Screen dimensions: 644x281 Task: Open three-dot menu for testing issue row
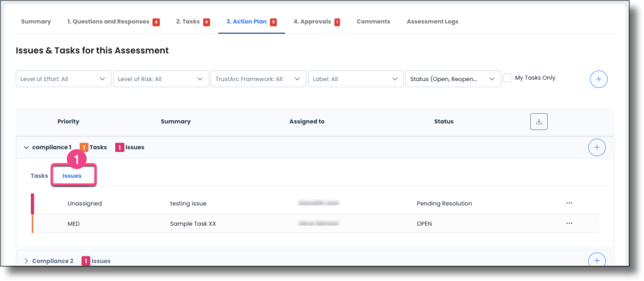pyautogui.click(x=569, y=204)
